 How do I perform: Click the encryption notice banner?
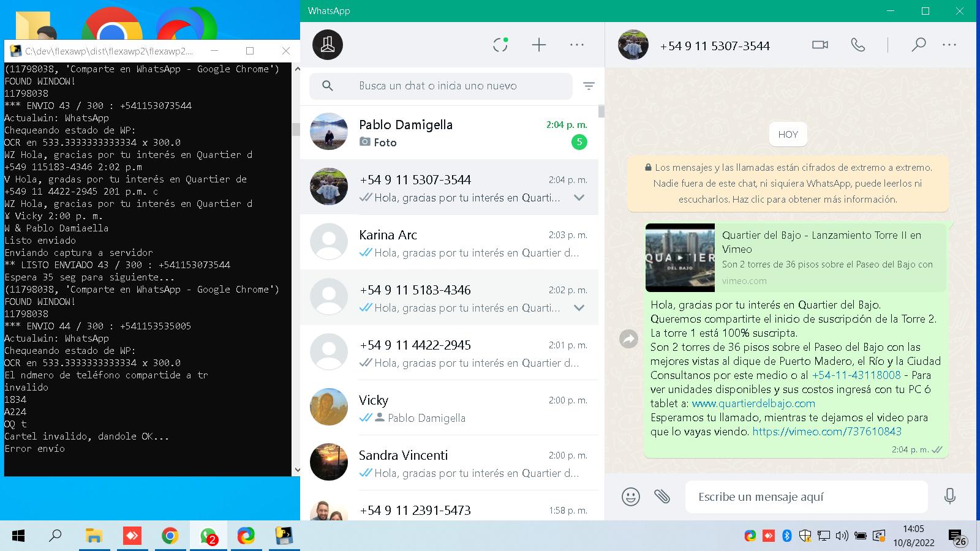pos(788,183)
